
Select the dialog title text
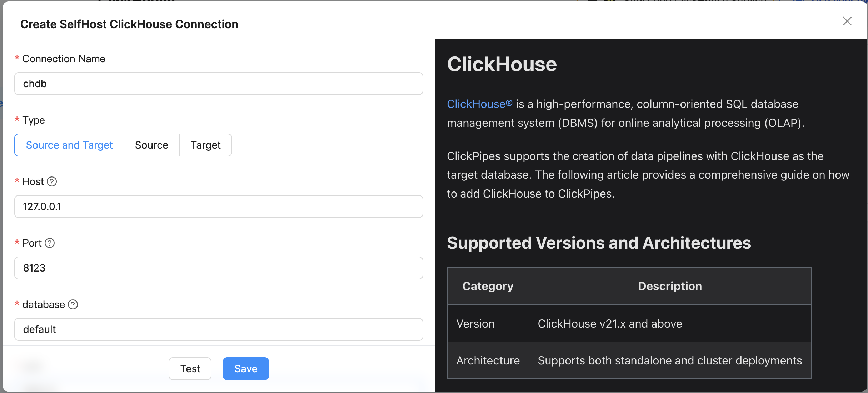pyautogui.click(x=129, y=24)
